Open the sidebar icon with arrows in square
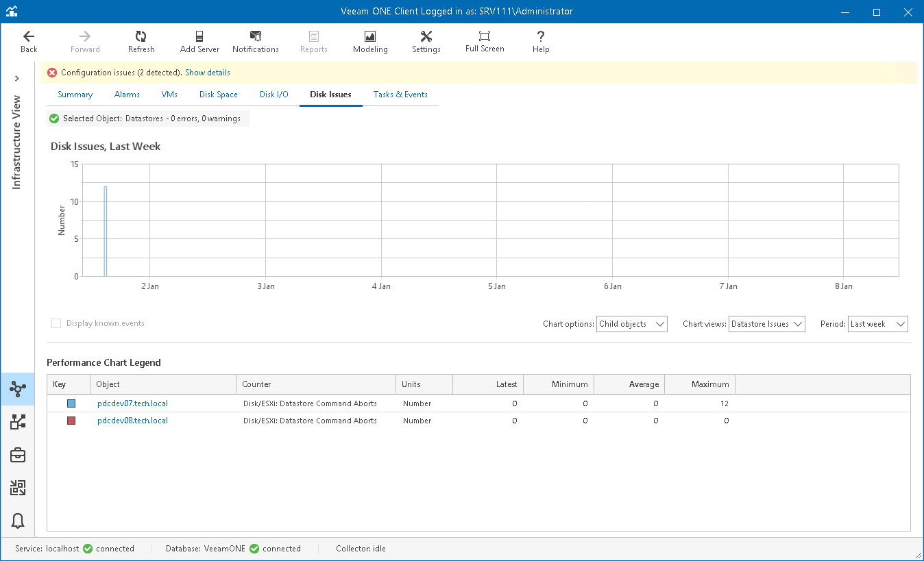The width and height of the screenshot is (924, 561). tap(18, 488)
